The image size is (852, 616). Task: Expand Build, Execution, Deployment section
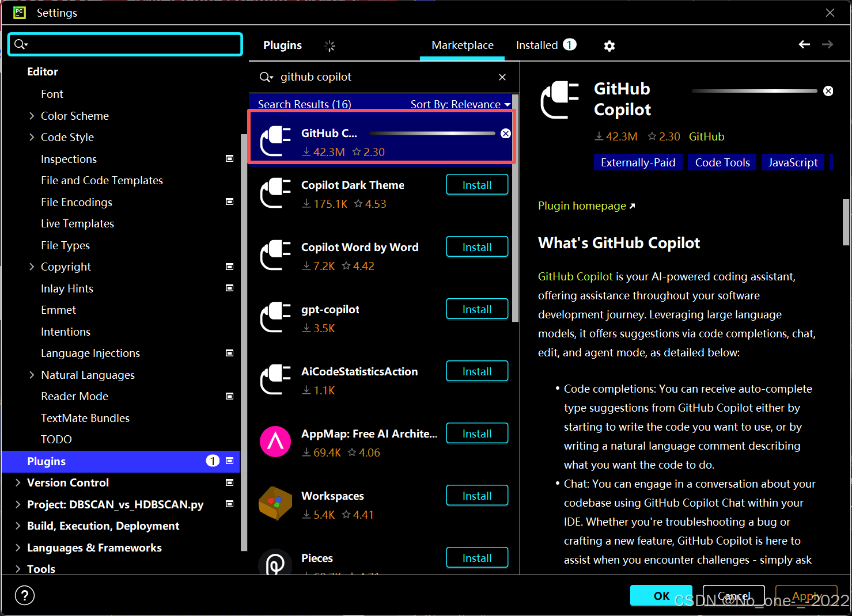point(18,526)
